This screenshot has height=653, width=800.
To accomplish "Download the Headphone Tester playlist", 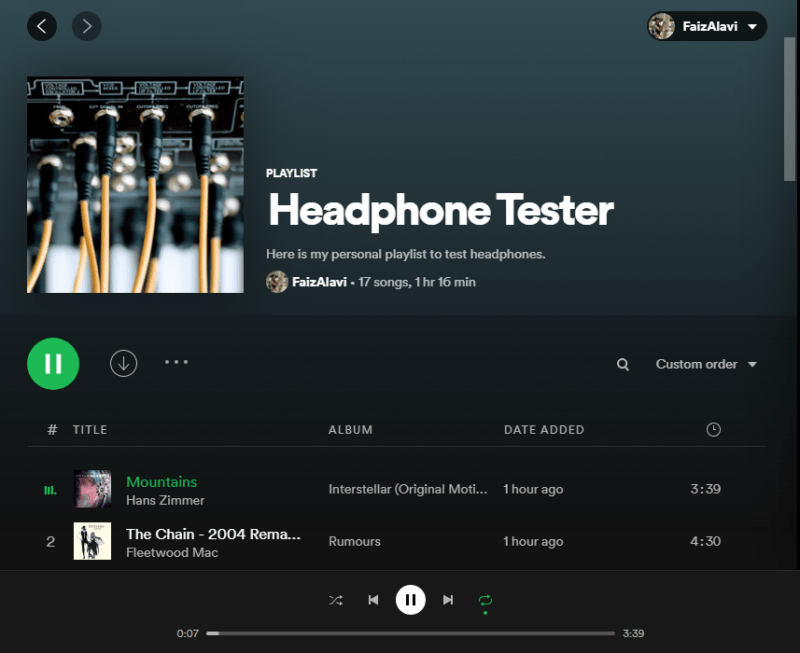I will [123, 364].
